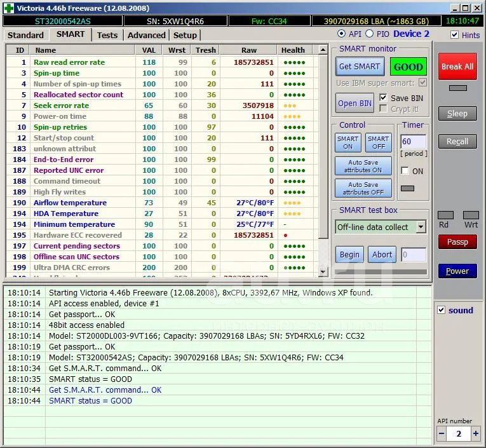Open the Tests tab
The width and height of the screenshot is (486, 448).
pos(107,35)
